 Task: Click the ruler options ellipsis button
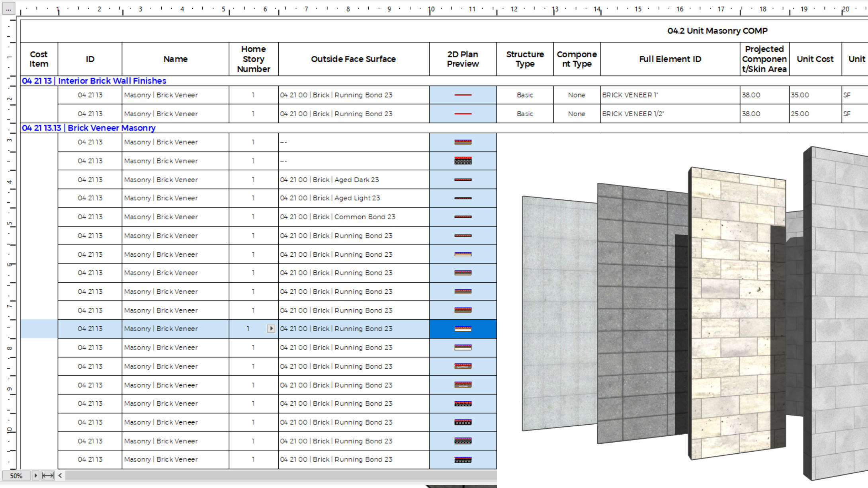pyautogui.click(x=8, y=9)
